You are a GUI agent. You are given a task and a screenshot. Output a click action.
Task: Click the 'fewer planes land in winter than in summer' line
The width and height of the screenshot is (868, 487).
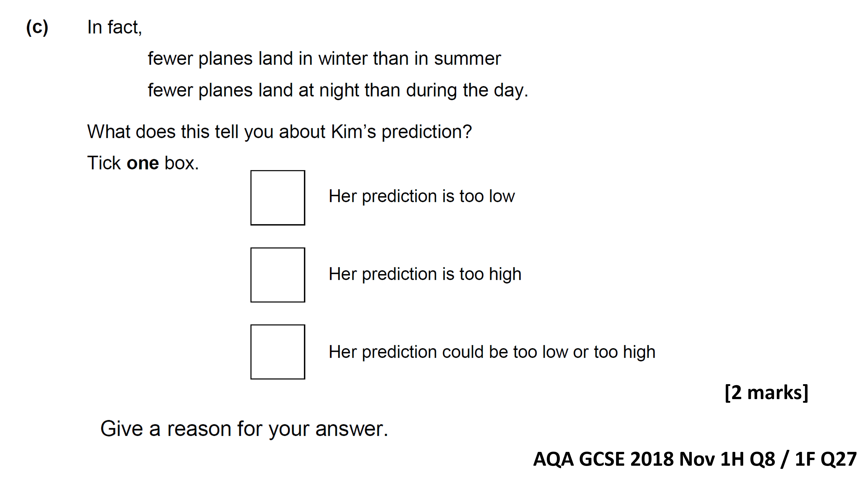[324, 59]
